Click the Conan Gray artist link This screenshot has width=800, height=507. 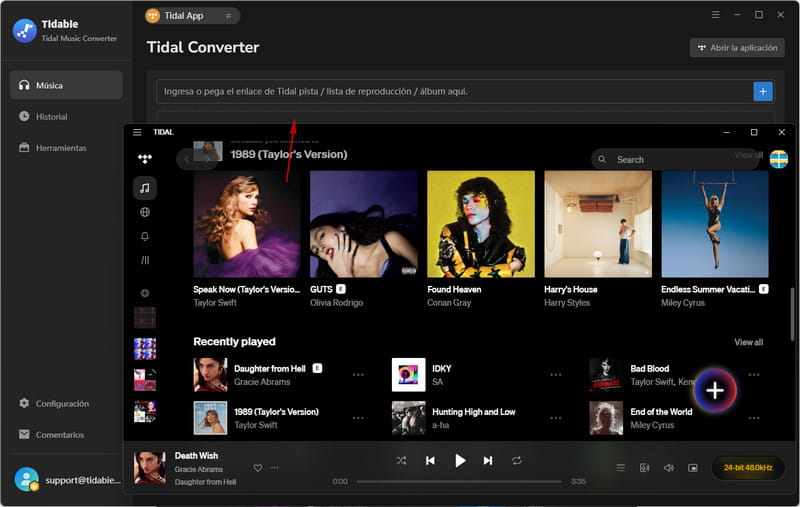coord(449,302)
